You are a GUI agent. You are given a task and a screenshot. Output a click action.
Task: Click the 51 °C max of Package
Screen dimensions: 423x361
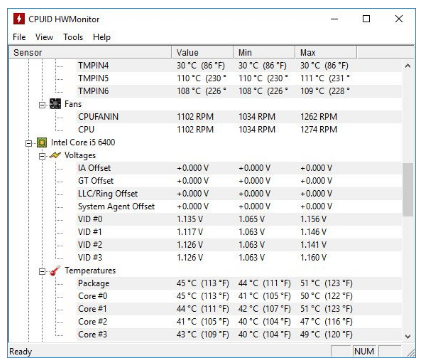tap(326, 283)
